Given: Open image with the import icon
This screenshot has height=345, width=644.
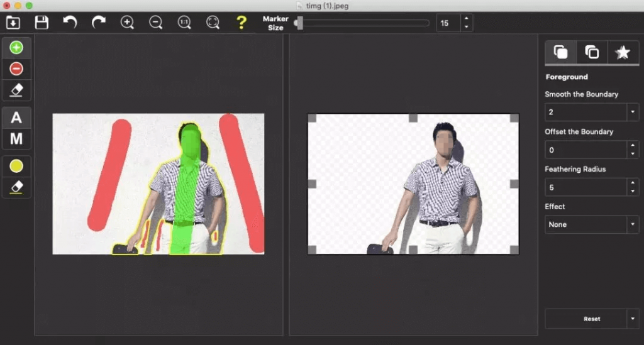Looking at the screenshot, I should pyautogui.click(x=13, y=22).
